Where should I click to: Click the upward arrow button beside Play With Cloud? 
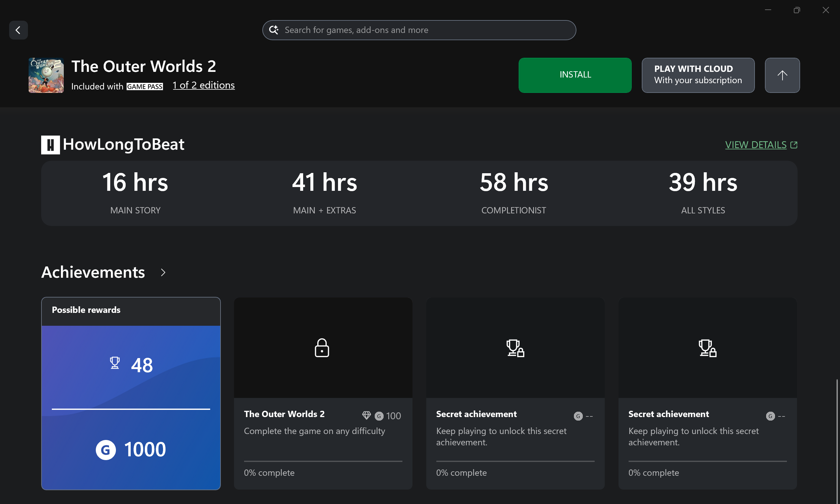(x=782, y=75)
